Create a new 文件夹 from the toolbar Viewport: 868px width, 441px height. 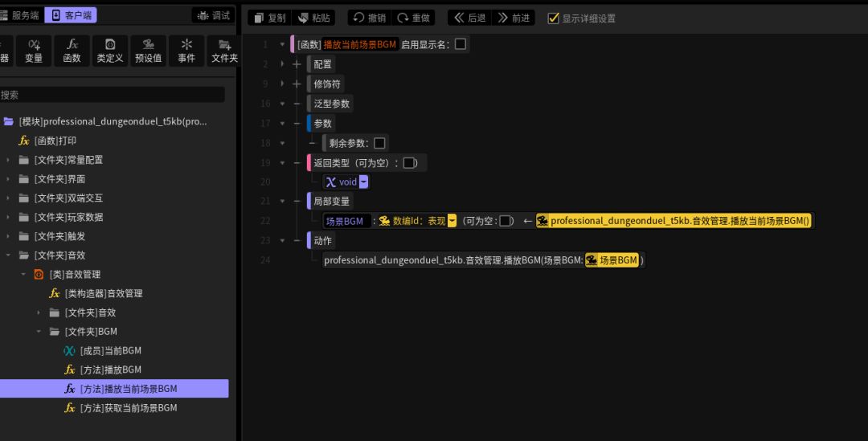pos(224,51)
